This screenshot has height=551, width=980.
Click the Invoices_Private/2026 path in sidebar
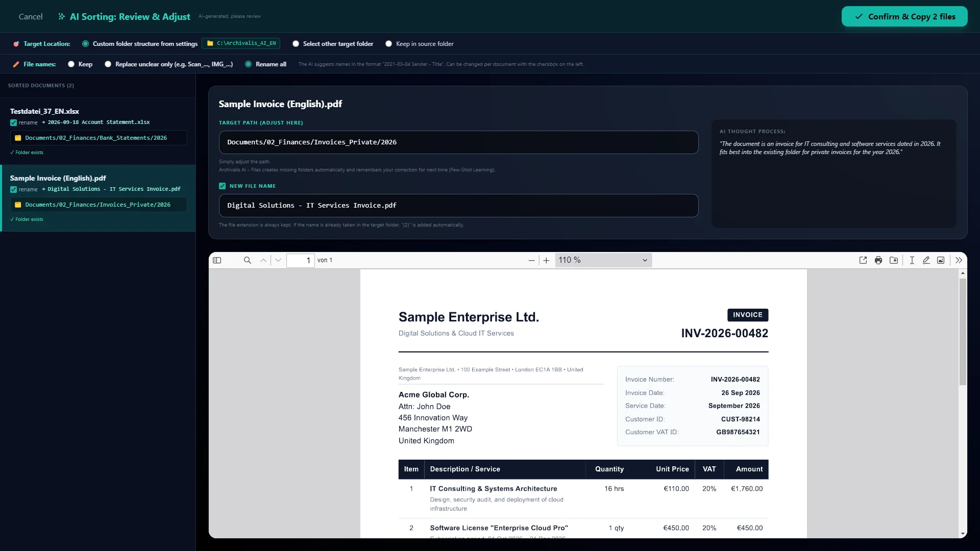pyautogui.click(x=98, y=205)
